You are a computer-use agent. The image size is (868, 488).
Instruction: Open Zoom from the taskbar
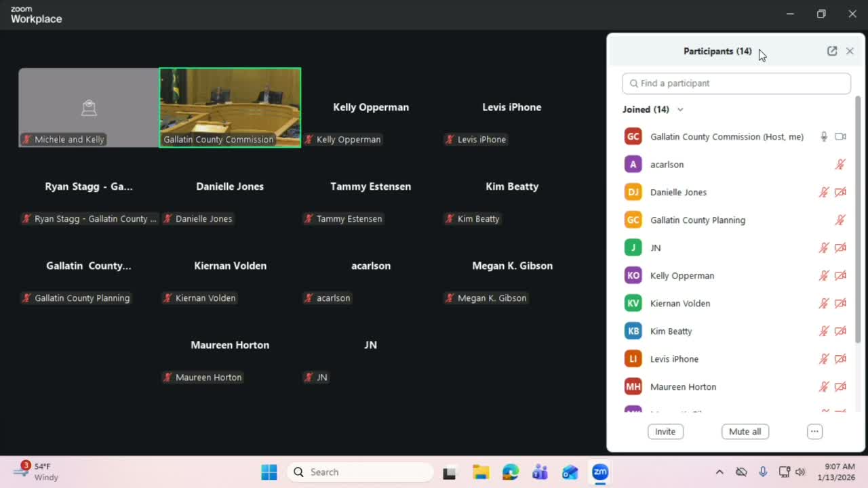coord(600,472)
